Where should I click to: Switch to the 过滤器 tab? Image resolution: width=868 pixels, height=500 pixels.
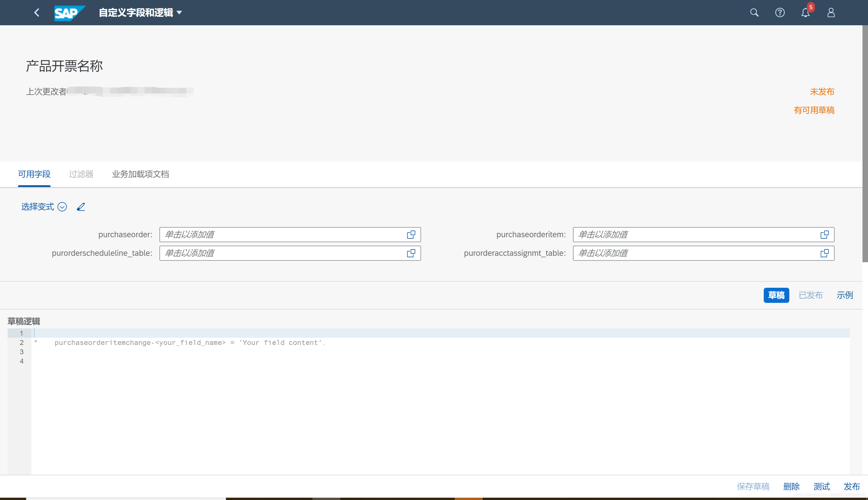point(81,174)
